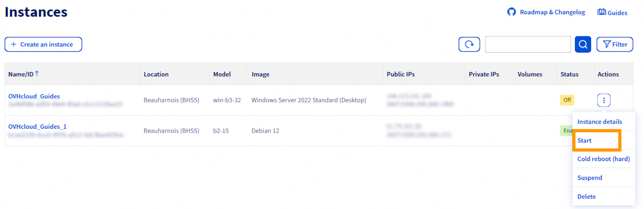Open the Guides link

click(x=617, y=13)
